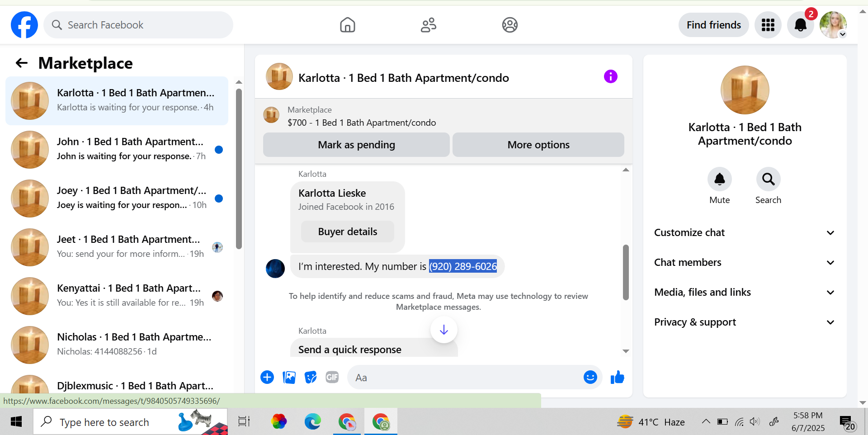Click Find friends button
The height and width of the screenshot is (435, 868).
(714, 25)
